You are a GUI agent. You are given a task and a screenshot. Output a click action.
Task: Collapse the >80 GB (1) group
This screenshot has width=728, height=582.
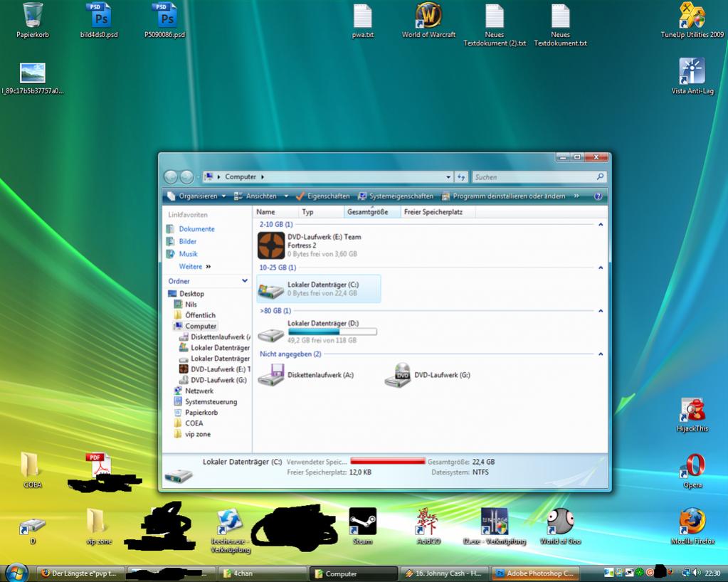(601, 311)
